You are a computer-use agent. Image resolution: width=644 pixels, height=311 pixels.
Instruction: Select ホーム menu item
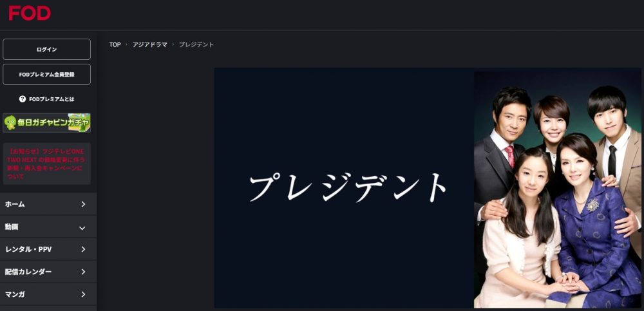point(48,204)
